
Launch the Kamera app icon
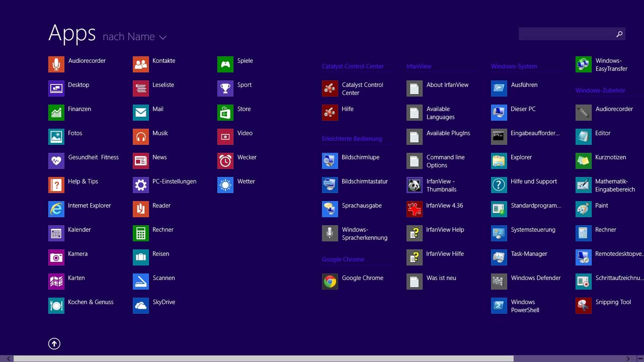(x=56, y=257)
